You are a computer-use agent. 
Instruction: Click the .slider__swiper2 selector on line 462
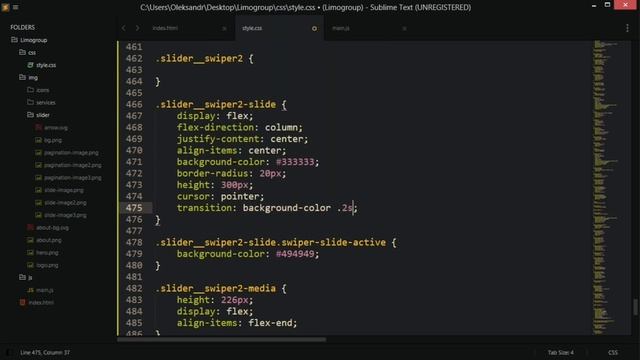[x=199, y=58]
